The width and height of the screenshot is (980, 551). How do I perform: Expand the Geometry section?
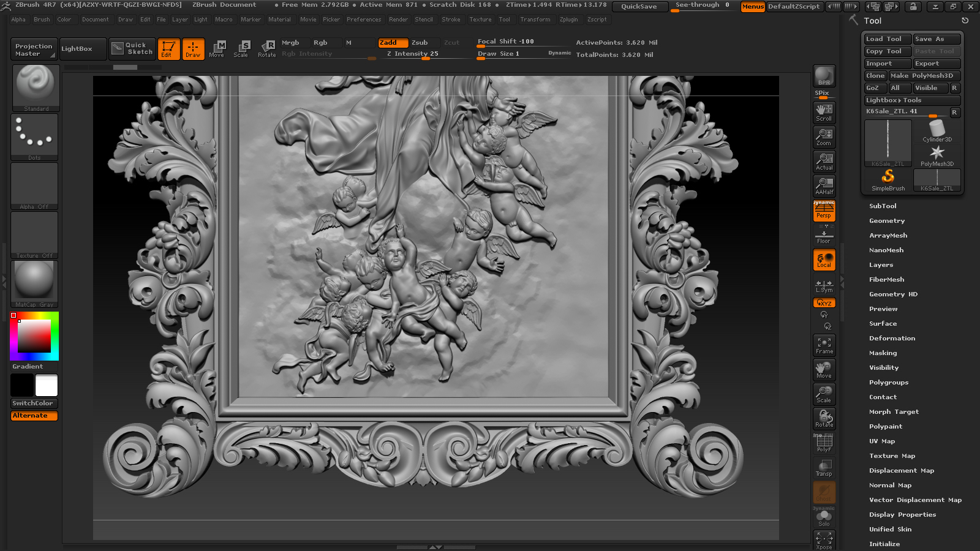click(x=886, y=221)
